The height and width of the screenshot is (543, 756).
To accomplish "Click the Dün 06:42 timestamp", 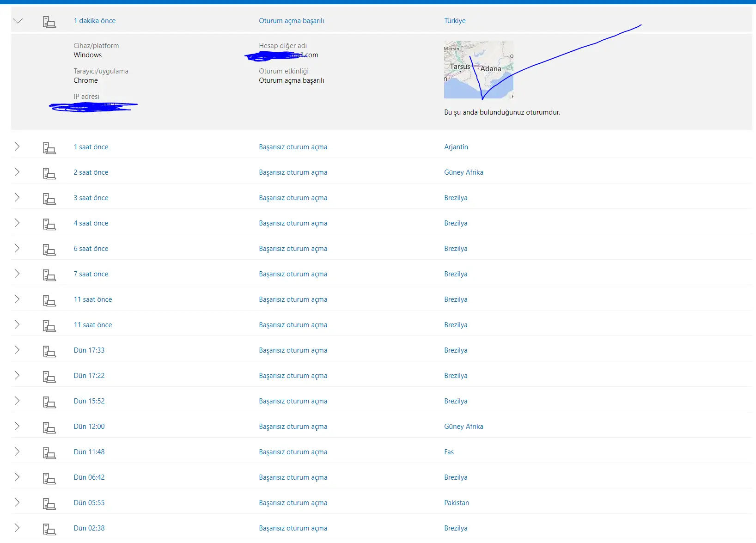I will click(x=89, y=477).
